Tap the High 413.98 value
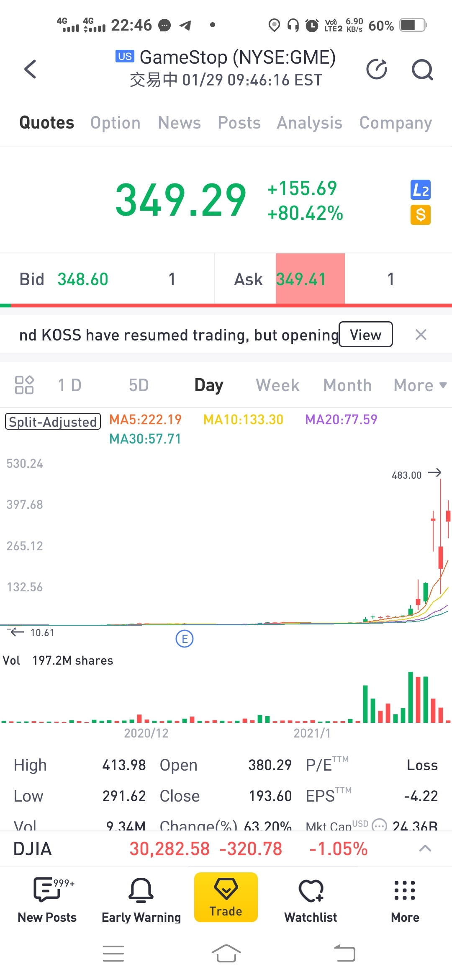Image resolution: width=452 pixels, height=980 pixels. point(124,765)
